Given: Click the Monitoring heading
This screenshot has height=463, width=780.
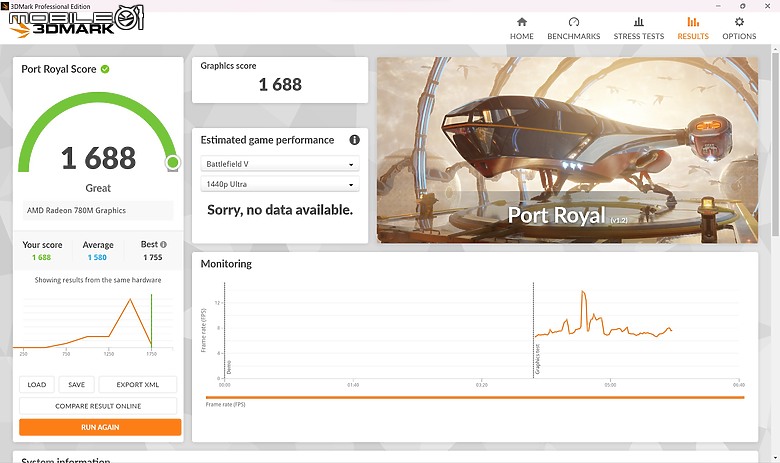Looking at the screenshot, I should click(226, 264).
